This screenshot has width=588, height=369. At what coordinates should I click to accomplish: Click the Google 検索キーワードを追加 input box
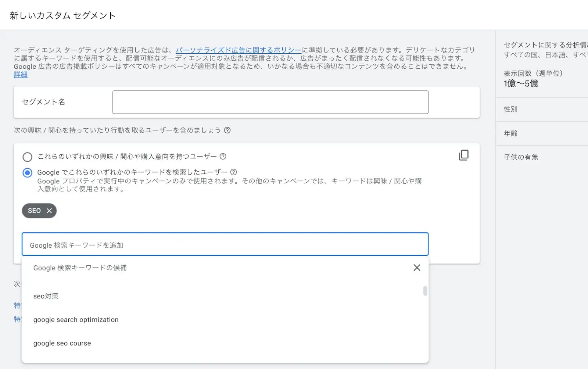click(x=225, y=244)
